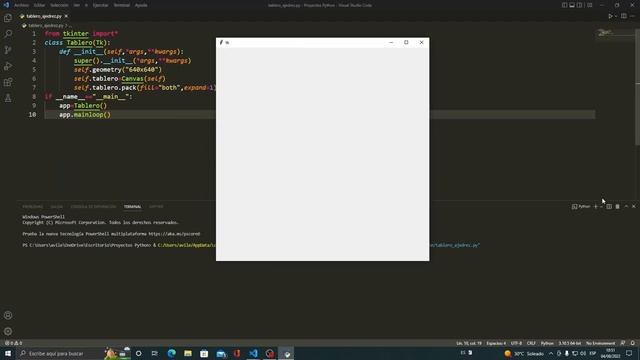Open editor More Actions ellipsis
This screenshot has width=640, height=360.
(632, 16)
